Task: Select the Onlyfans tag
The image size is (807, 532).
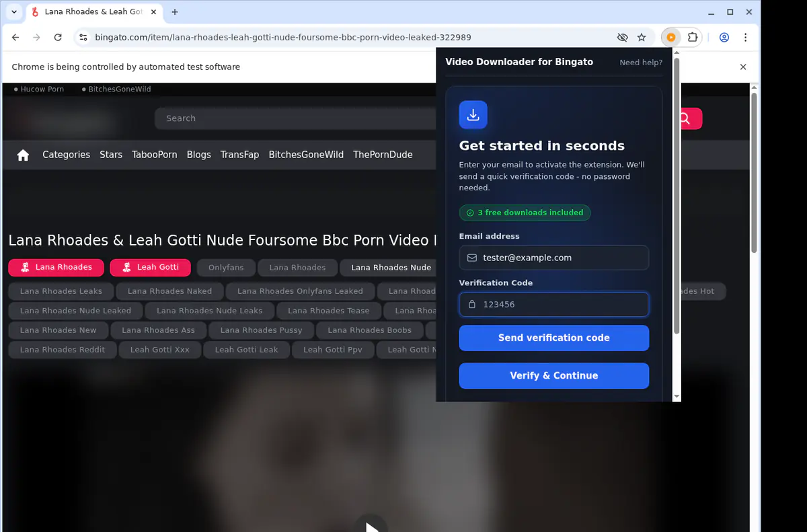Action: (x=226, y=268)
